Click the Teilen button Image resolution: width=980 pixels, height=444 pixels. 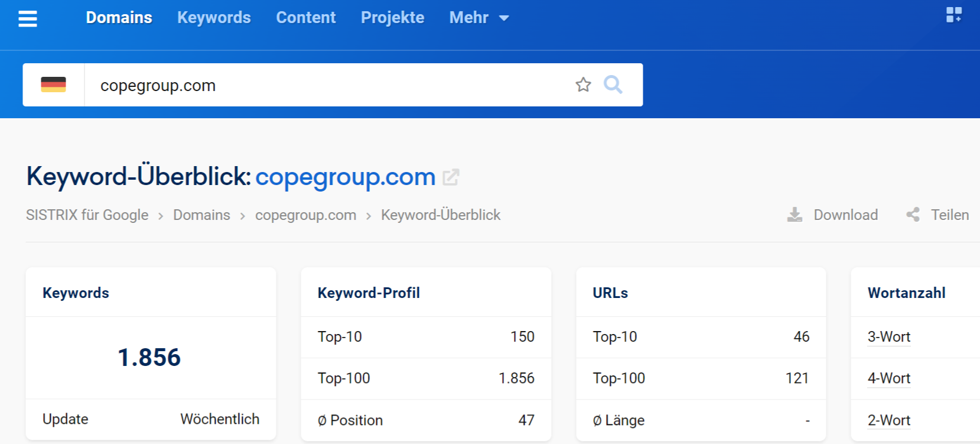(950, 215)
